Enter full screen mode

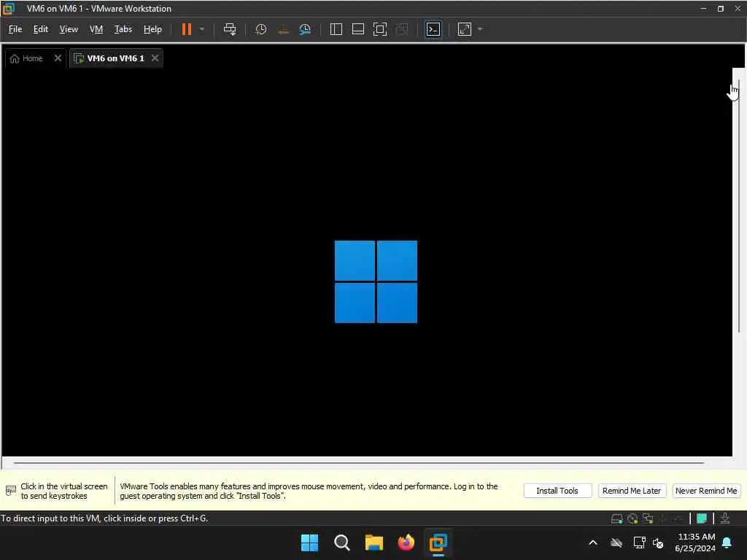tap(379, 29)
